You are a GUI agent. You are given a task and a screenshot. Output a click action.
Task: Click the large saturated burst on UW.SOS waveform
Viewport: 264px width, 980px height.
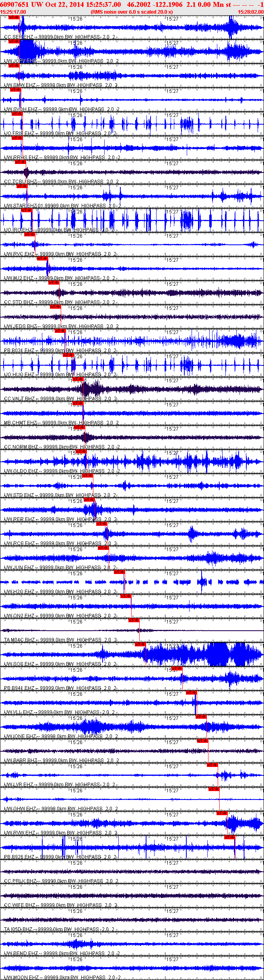217,654
